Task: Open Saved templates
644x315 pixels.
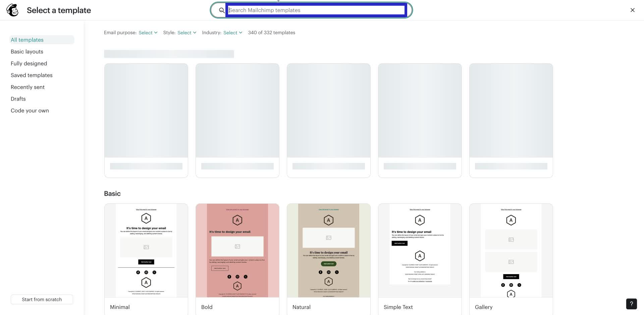Action: (x=32, y=75)
